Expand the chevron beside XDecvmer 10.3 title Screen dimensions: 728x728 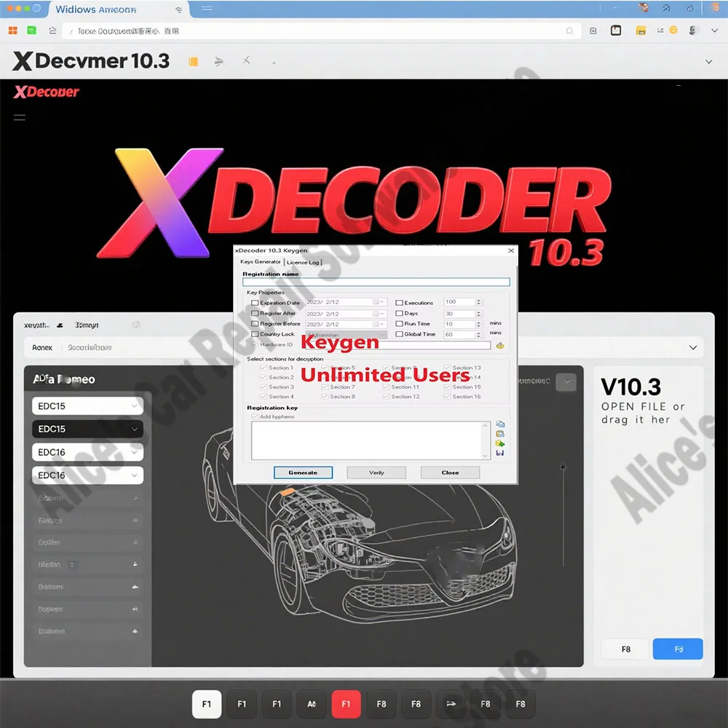click(708, 61)
